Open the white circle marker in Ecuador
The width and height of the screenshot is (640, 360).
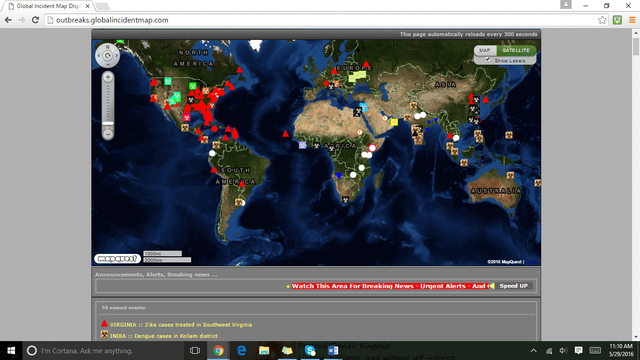pos(212,153)
